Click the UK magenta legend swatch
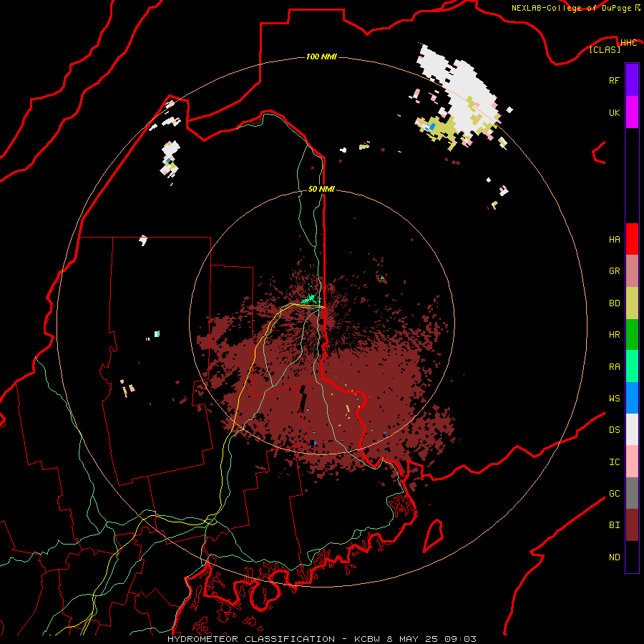The height and width of the screenshot is (644, 644). [632, 112]
